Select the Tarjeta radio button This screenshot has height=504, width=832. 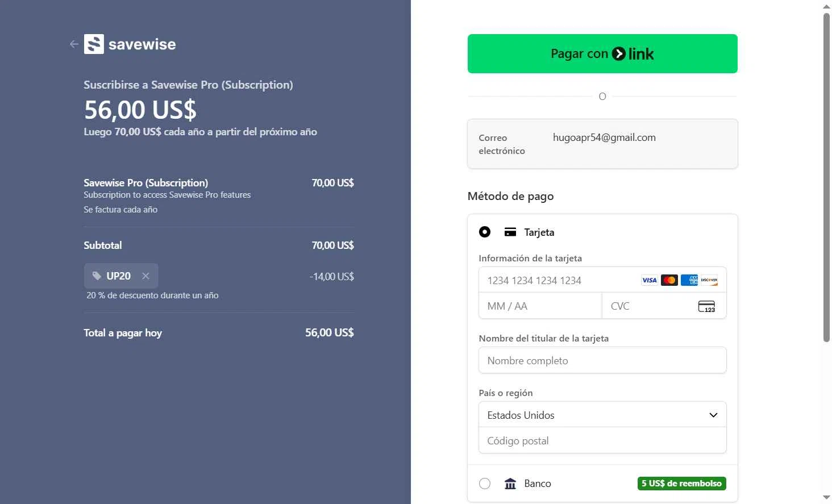point(485,232)
